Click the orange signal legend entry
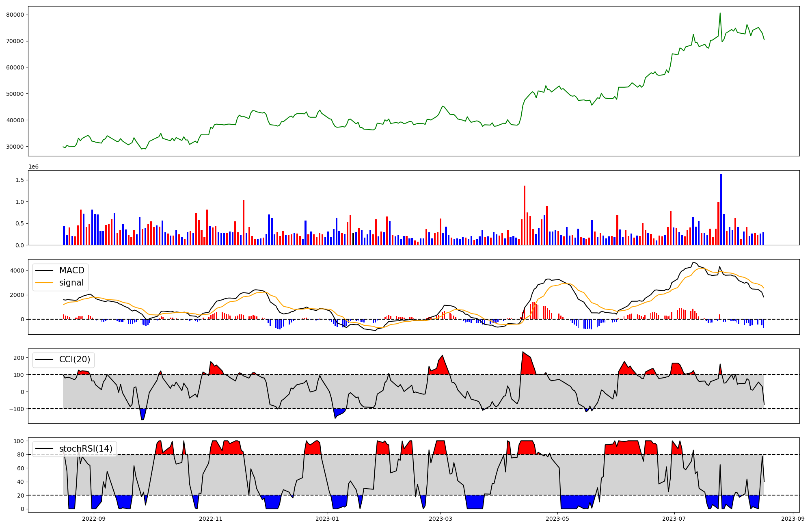Viewport: 812px width, 528px height. 71,283
